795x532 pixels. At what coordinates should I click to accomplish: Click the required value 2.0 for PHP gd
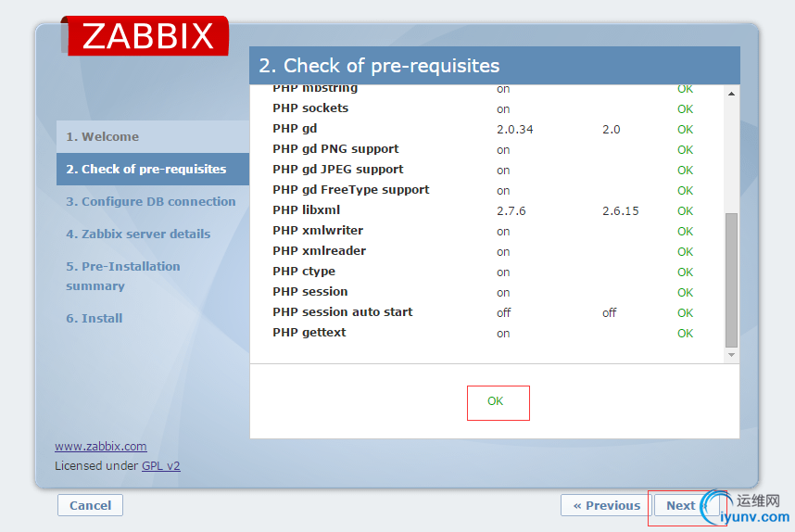click(x=611, y=130)
